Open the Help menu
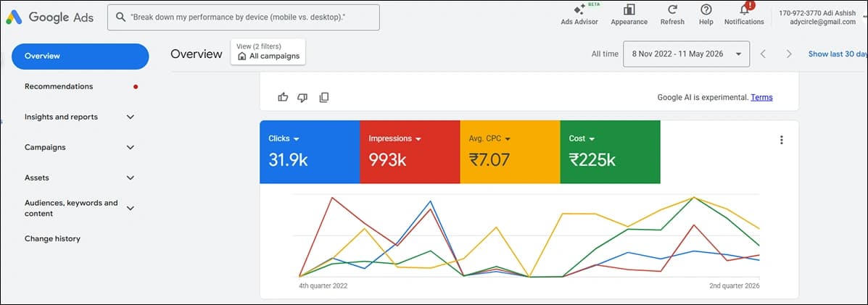 point(706,14)
